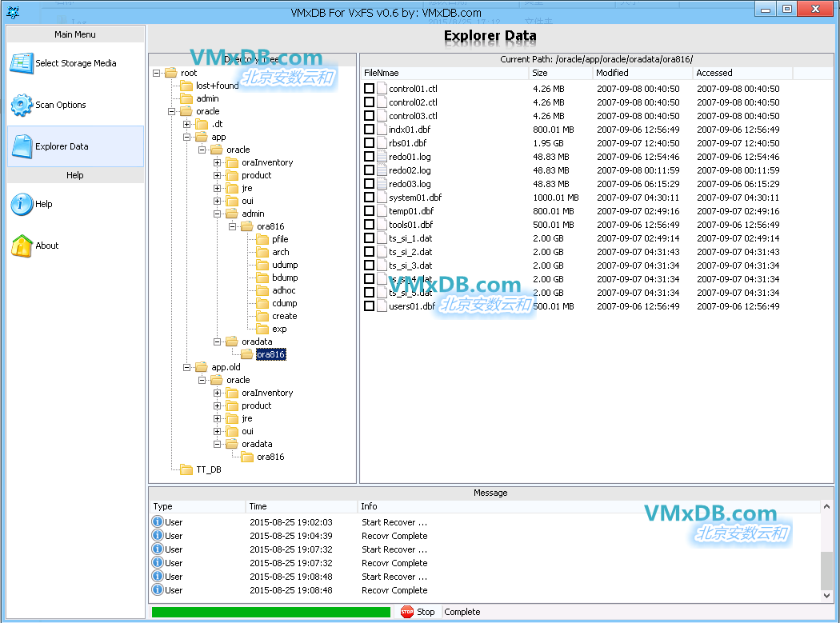Viewport: 840px width, 623px height.
Task: Click the control01.ctl file icon
Action: (x=382, y=89)
